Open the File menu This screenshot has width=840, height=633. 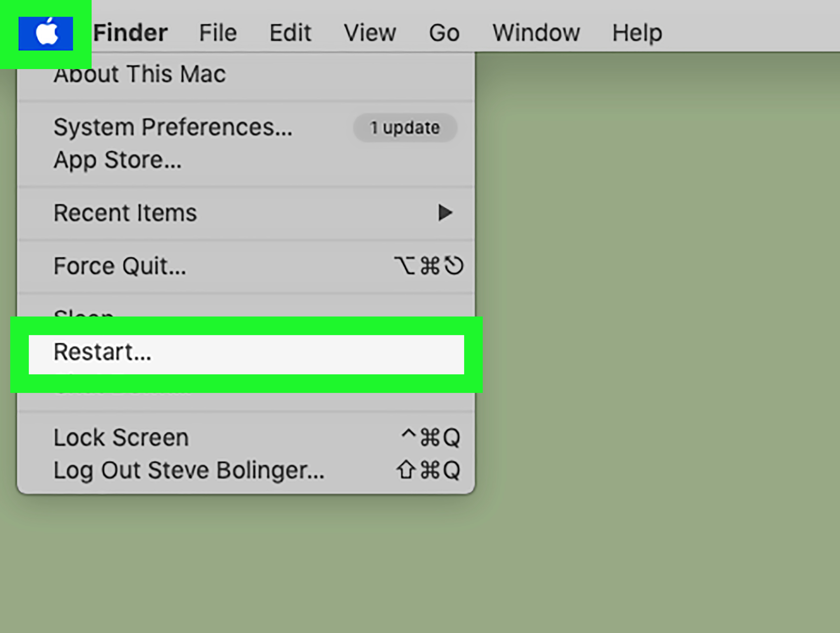pyautogui.click(x=218, y=33)
